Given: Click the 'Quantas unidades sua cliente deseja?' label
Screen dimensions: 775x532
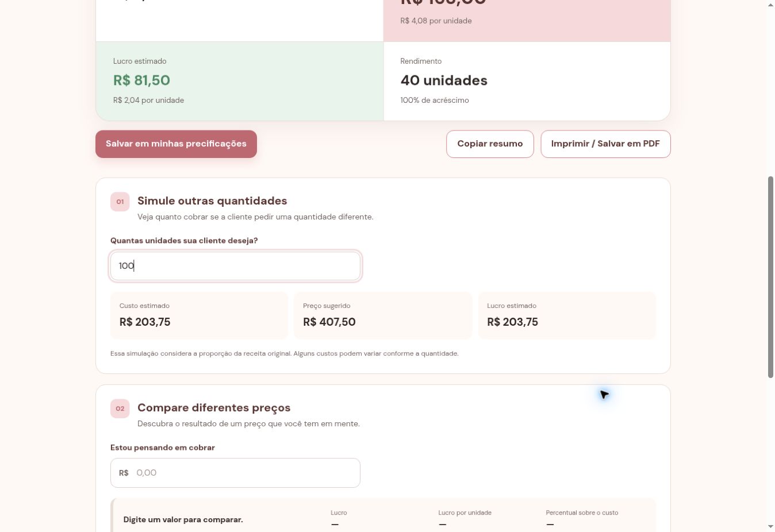Looking at the screenshot, I should (x=184, y=240).
